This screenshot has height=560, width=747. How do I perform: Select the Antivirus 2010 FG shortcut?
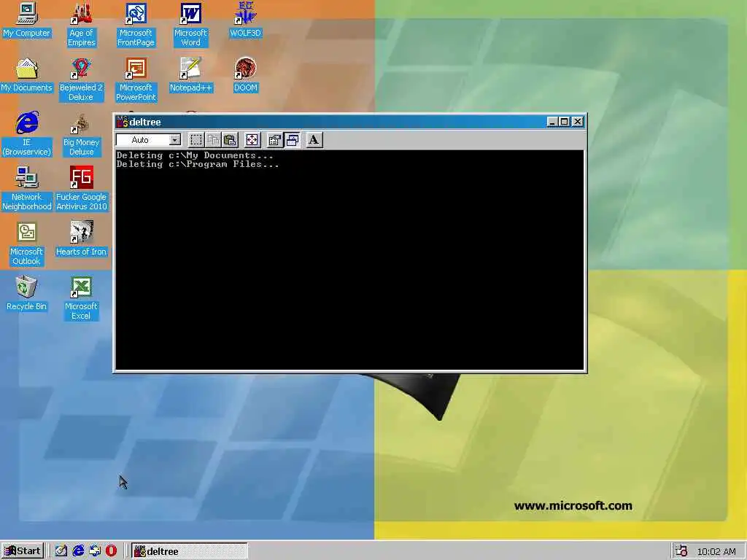(x=82, y=189)
